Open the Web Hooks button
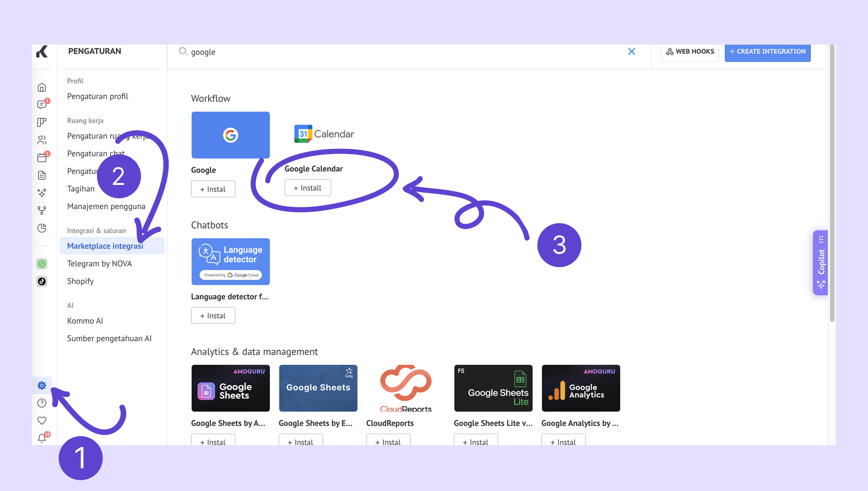The width and height of the screenshot is (868, 491). tap(690, 52)
